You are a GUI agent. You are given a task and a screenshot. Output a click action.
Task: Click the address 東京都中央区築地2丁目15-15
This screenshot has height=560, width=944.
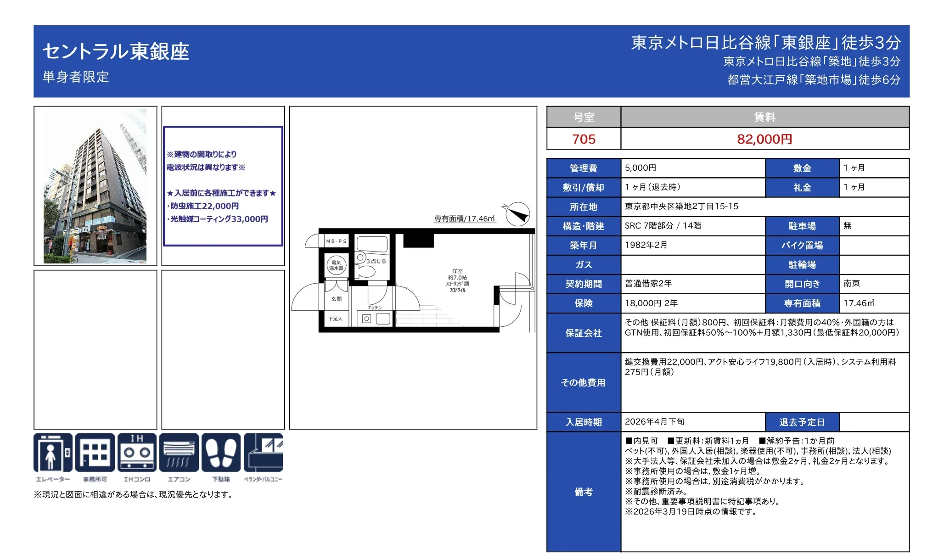681,207
